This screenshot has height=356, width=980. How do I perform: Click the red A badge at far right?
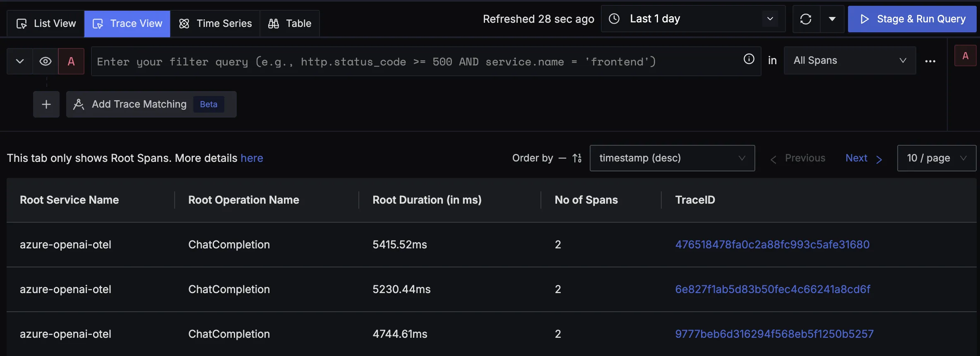click(965, 56)
